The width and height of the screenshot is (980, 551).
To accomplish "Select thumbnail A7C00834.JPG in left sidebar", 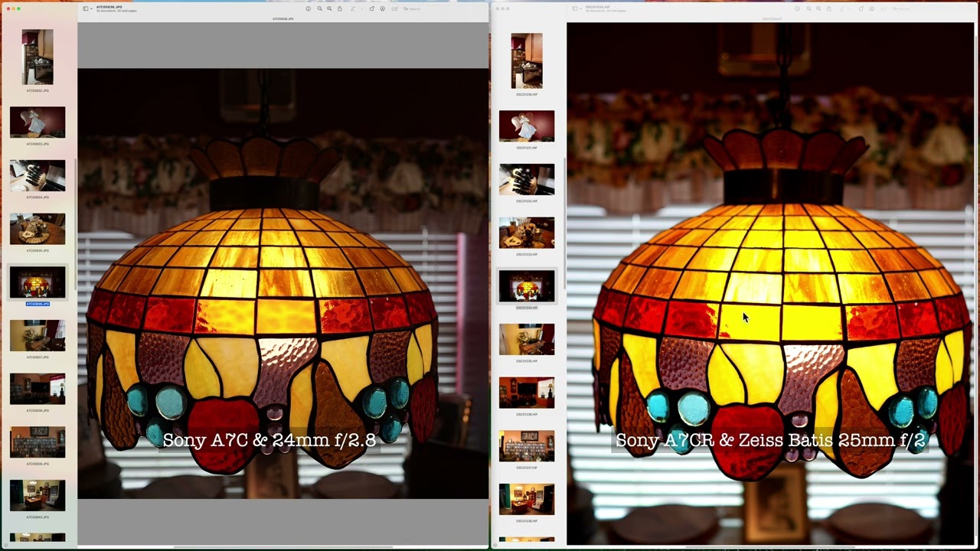I will click(x=38, y=175).
